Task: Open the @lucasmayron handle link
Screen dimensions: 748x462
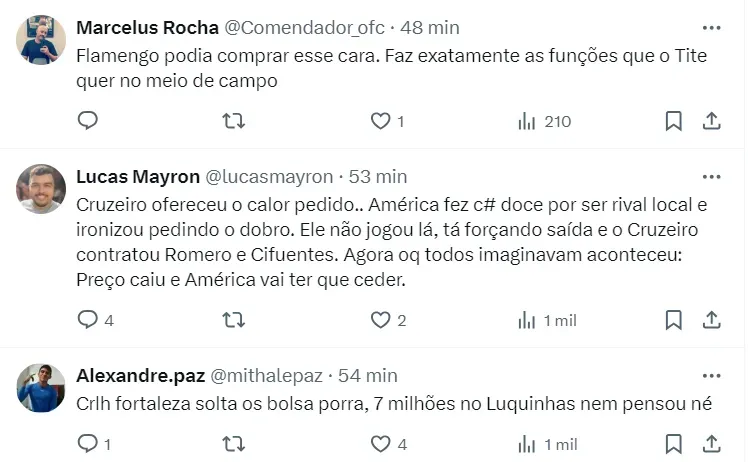Action: [269, 177]
